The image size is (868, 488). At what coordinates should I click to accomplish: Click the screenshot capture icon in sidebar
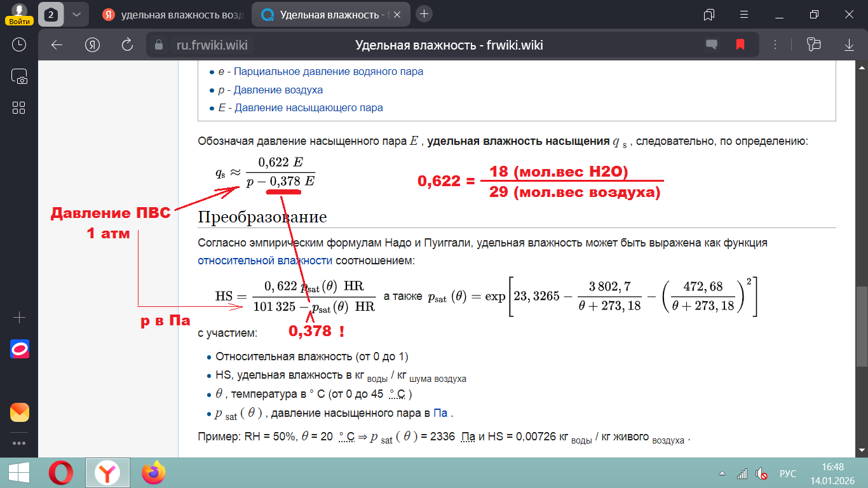click(x=19, y=76)
